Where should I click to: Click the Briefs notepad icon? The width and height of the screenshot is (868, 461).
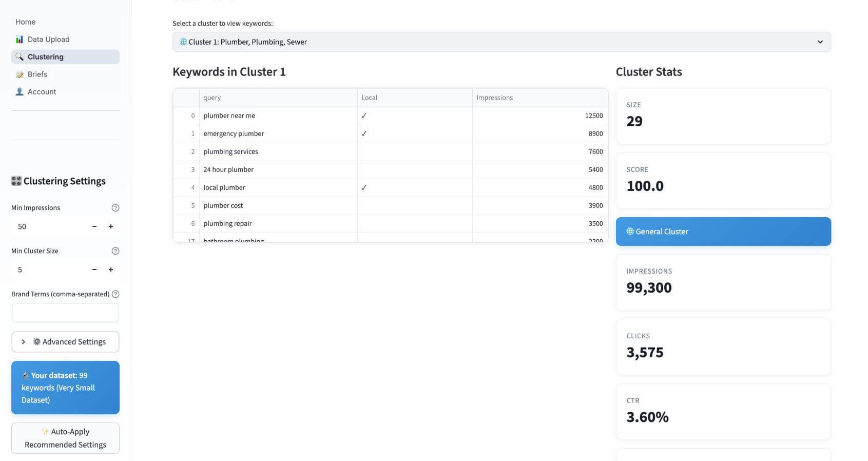pos(20,74)
